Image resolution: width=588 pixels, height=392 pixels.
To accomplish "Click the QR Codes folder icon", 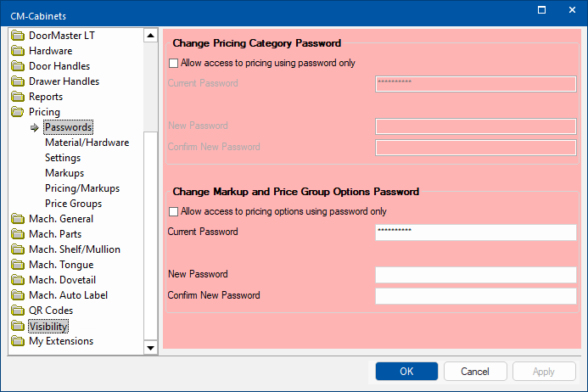I will 18,311.
